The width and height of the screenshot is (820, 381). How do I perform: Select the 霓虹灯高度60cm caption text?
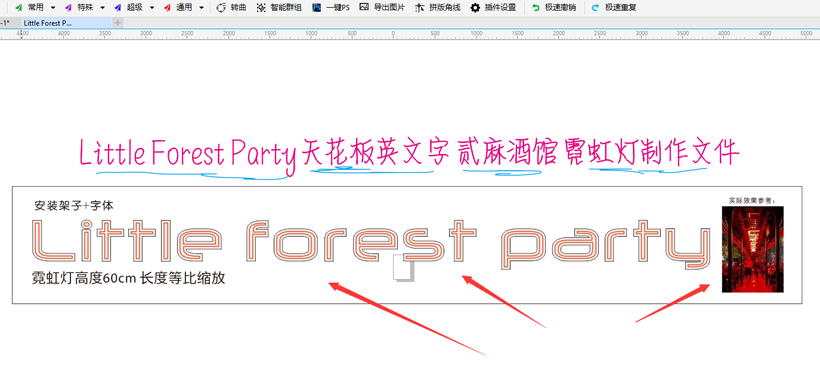coord(129,279)
